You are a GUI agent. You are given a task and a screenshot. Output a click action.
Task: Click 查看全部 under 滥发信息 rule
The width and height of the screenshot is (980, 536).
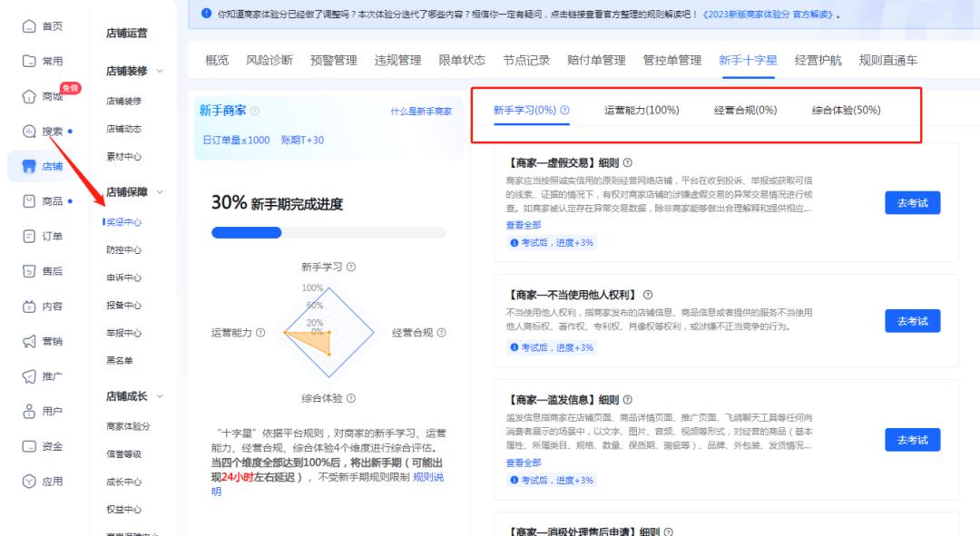tap(524, 463)
